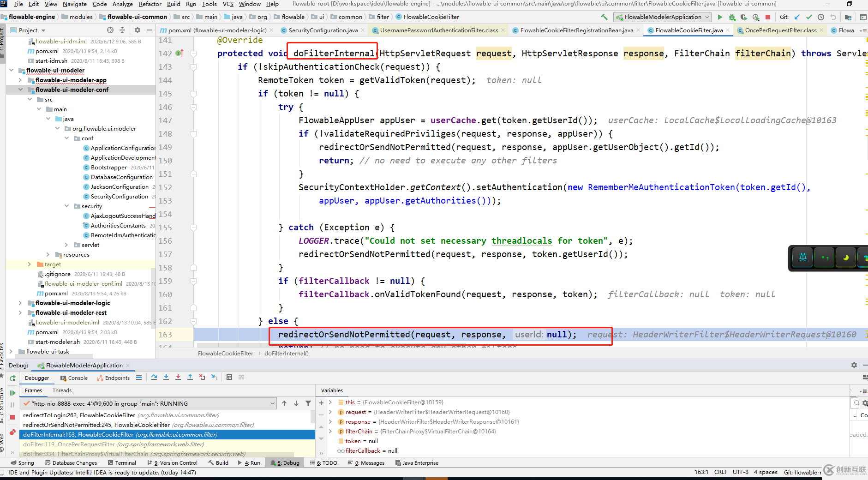The width and height of the screenshot is (868, 480).
Task: Start debugging with the bug icon
Action: [x=732, y=17]
